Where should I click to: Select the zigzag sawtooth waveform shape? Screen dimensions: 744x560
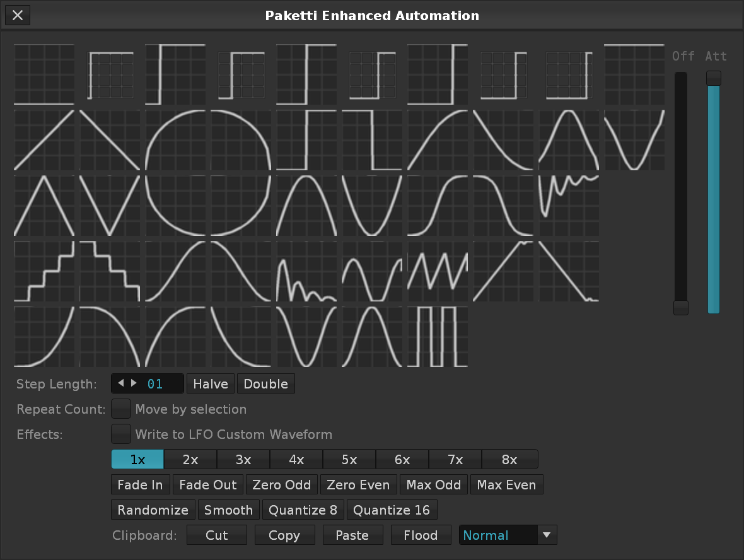[438, 271]
